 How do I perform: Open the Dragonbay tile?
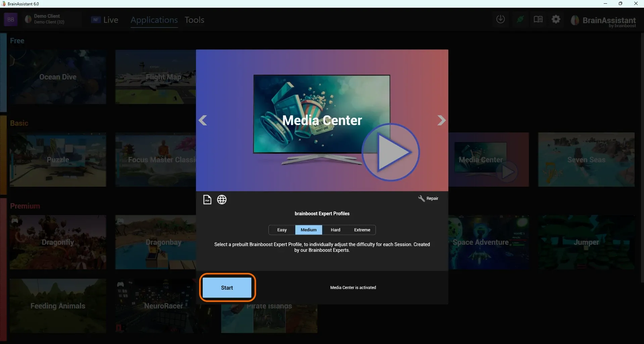pos(156,242)
